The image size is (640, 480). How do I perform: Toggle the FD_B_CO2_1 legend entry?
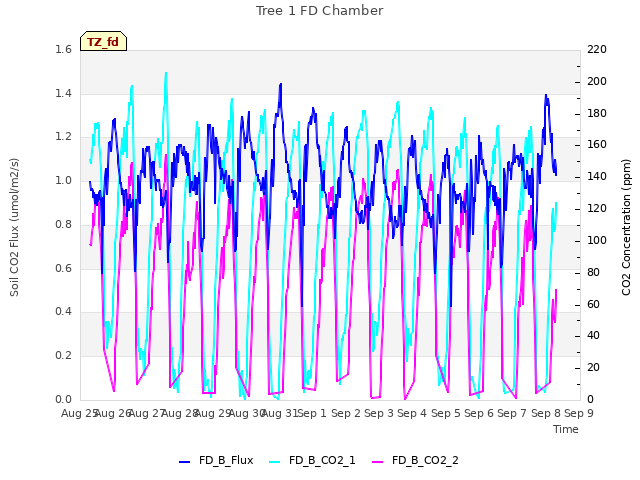(313, 461)
